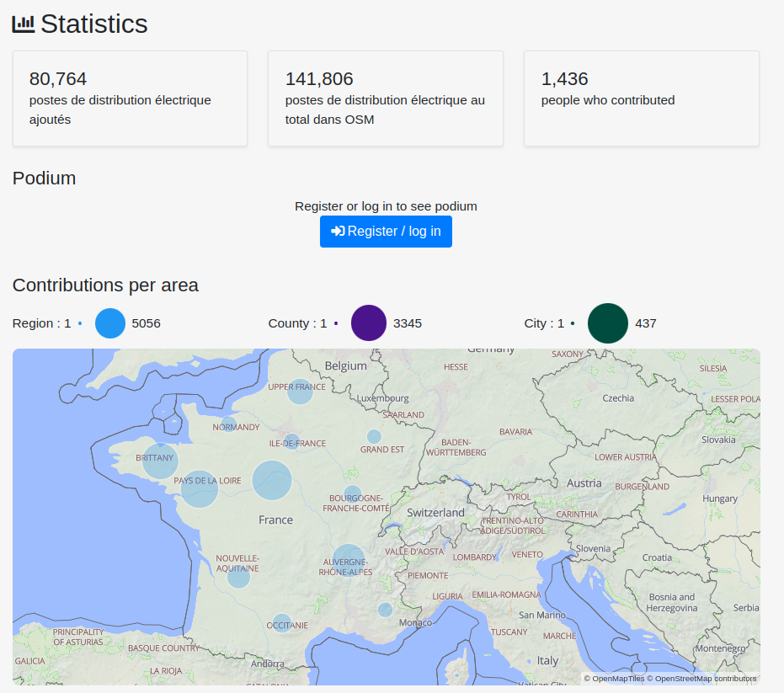Click the Pays de la Loire bubble
784x693 pixels.
199,489
